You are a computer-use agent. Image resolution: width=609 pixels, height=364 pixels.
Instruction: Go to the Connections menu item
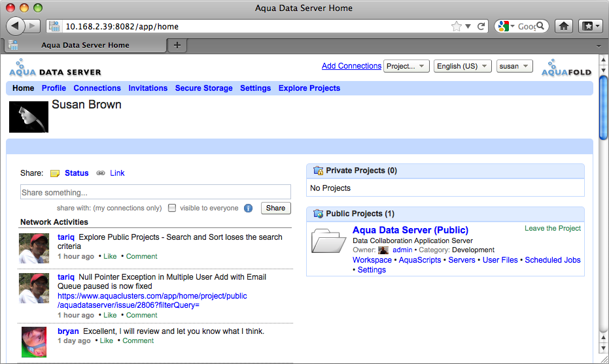coord(97,88)
